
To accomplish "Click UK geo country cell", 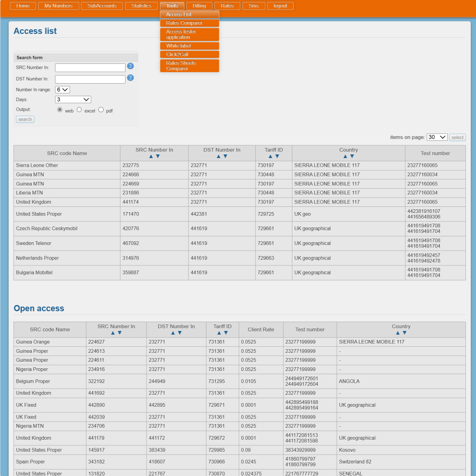I will coord(348,214).
